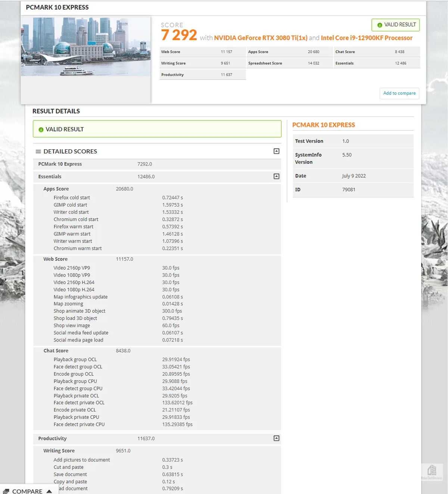
Task: Click the Detailed Scores list icon
Action: (x=38, y=151)
